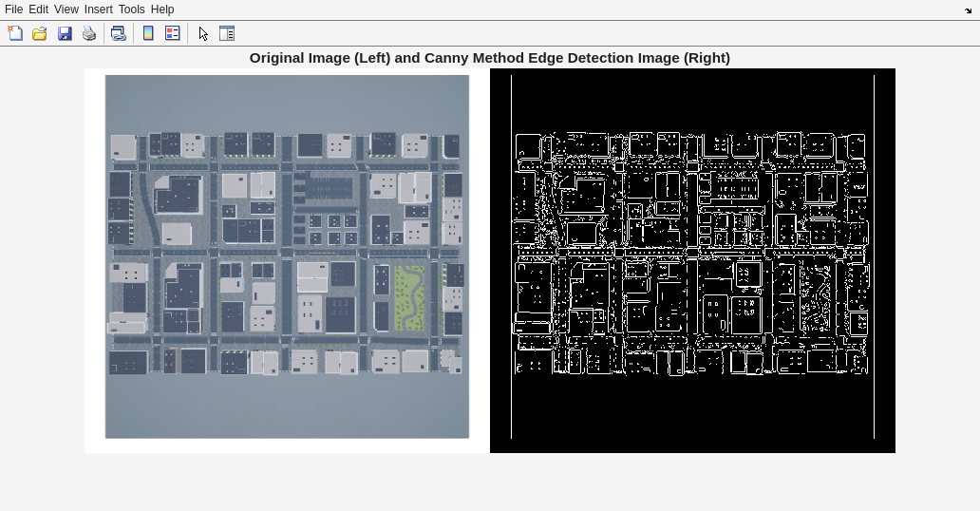This screenshot has height=511, width=980.
Task: Open the Property Inspector panel icon
Action: (x=227, y=33)
